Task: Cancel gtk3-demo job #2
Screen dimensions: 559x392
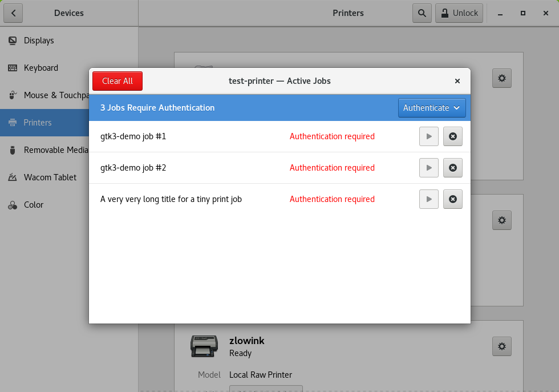Action: (453, 168)
